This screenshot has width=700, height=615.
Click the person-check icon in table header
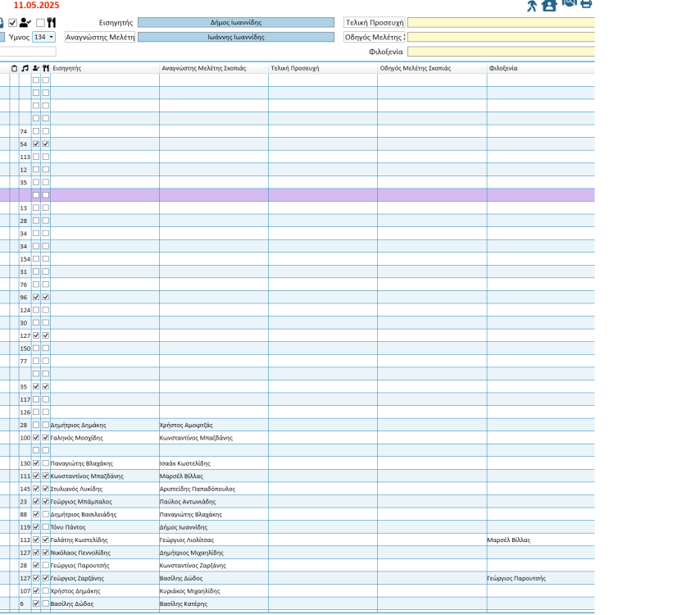36,68
